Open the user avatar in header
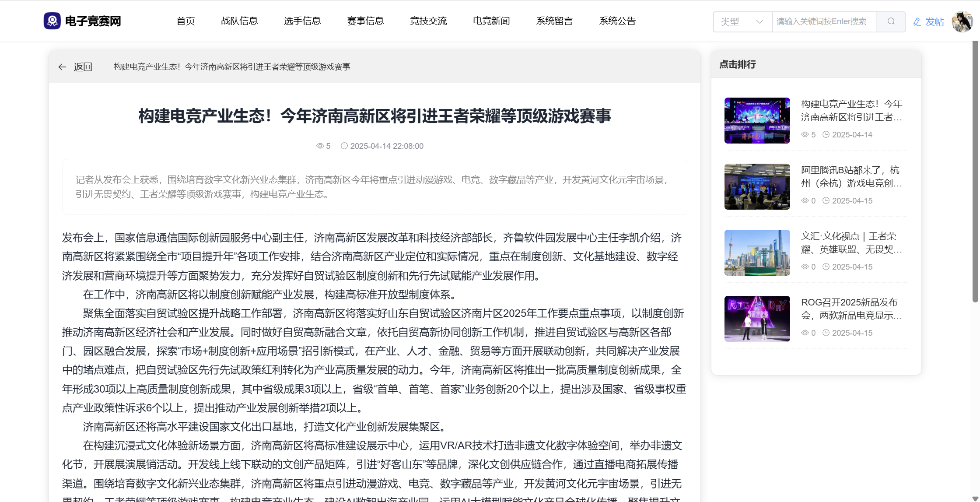 (x=962, y=21)
